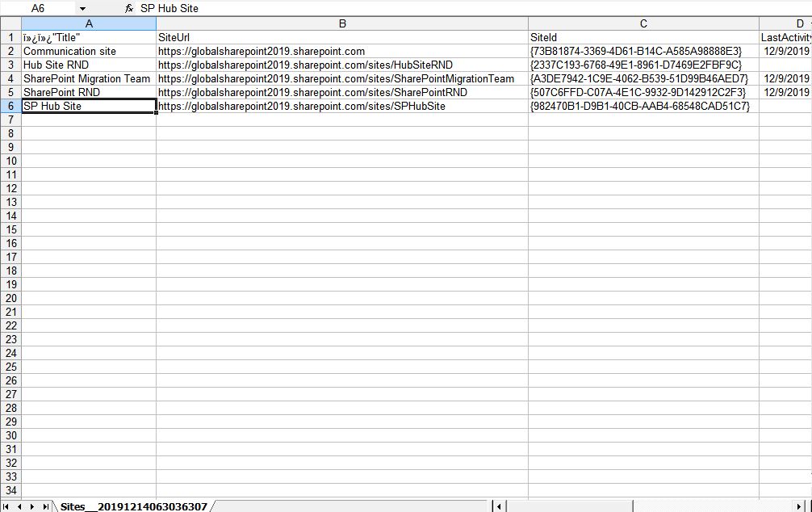This screenshot has width=812, height=512.
Task: Select the LastActivity header cell
Action: [x=785, y=37]
